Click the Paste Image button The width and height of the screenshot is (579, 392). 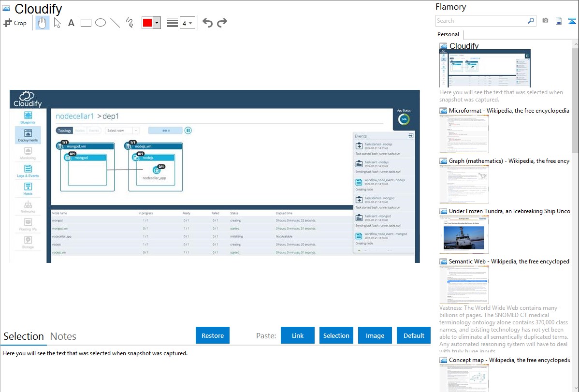375,335
